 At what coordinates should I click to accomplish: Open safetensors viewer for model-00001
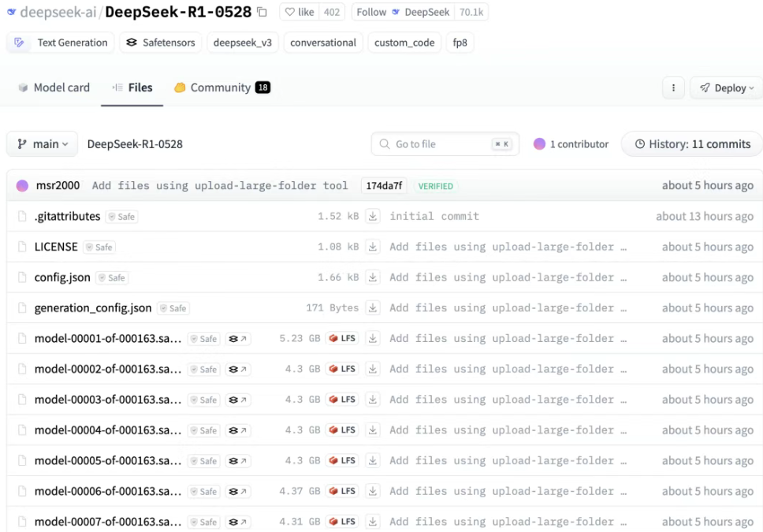(238, 339)
